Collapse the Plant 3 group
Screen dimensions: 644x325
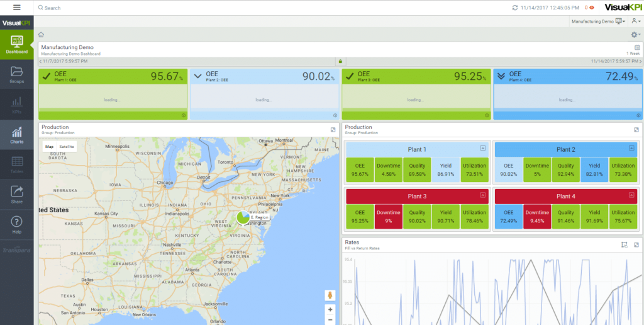coord(482,195)
